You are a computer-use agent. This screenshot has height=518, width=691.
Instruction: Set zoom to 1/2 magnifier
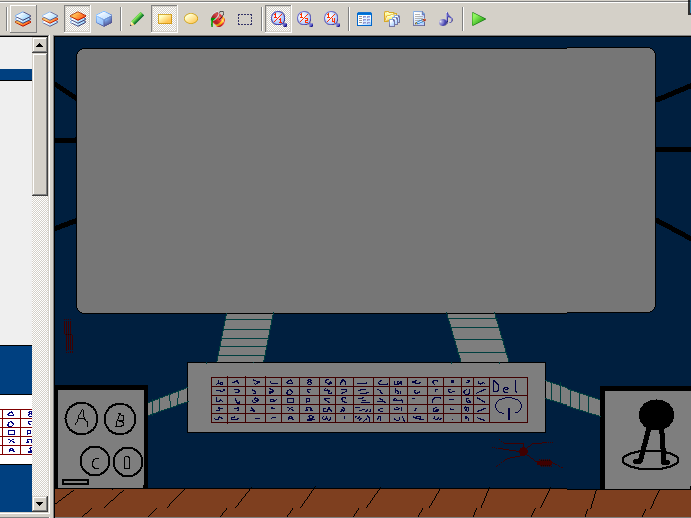(305, 19)
